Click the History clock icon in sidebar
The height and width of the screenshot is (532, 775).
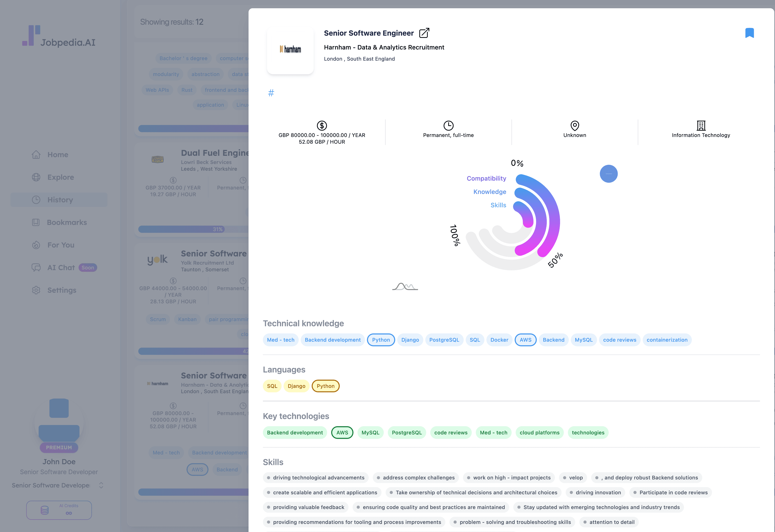[36, 200]
